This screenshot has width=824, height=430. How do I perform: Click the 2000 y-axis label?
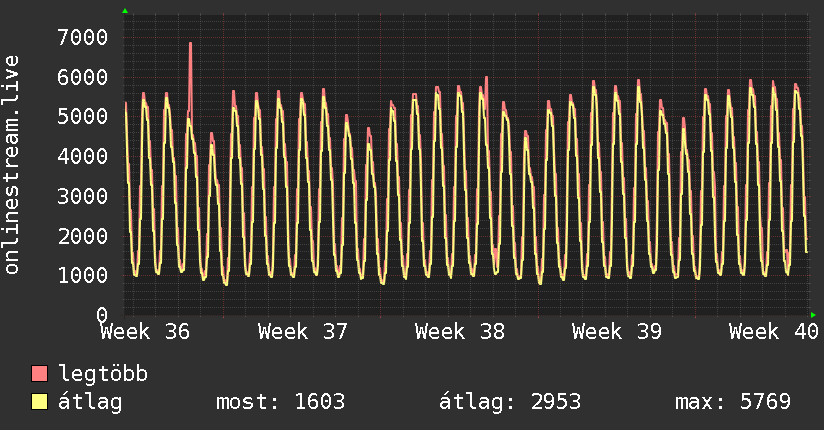(x=83, y=236)
